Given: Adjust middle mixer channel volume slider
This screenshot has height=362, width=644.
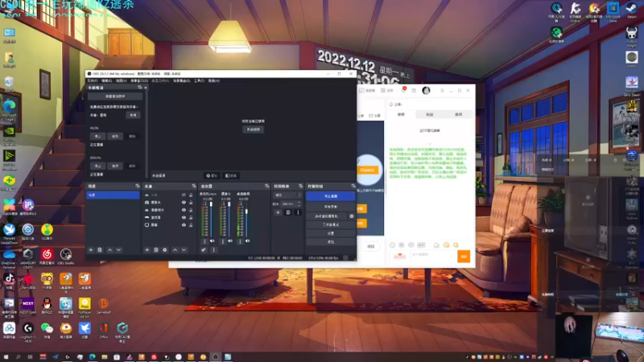Looking at the screenshot, I should click(x=229, y=219).
